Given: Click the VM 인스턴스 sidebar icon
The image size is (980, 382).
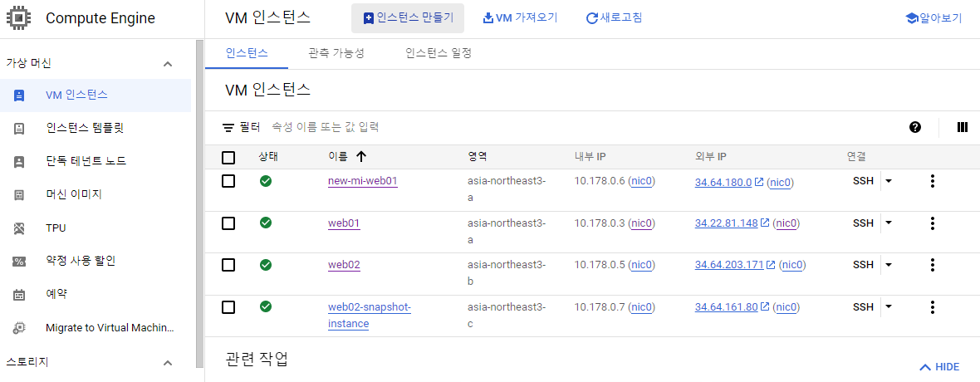Looking at the screenshot, I should [19, 95].
